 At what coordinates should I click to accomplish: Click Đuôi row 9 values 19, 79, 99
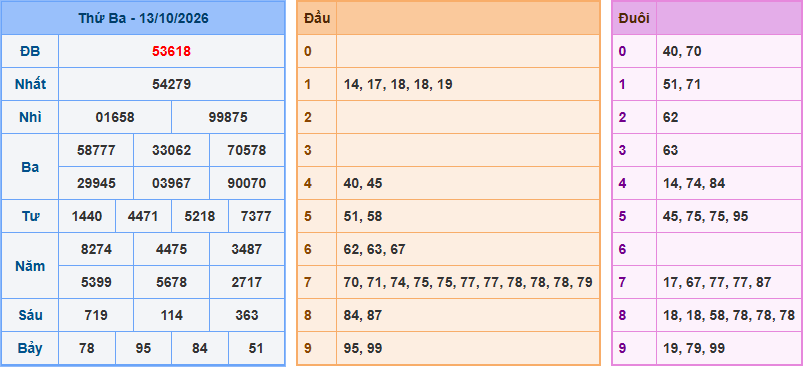tap(694, 348)
